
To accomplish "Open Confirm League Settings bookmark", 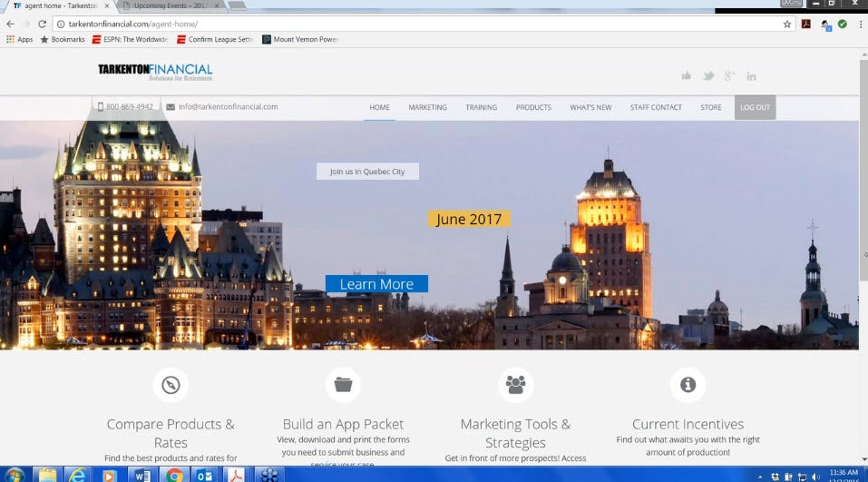I will [x=215, y=39].
